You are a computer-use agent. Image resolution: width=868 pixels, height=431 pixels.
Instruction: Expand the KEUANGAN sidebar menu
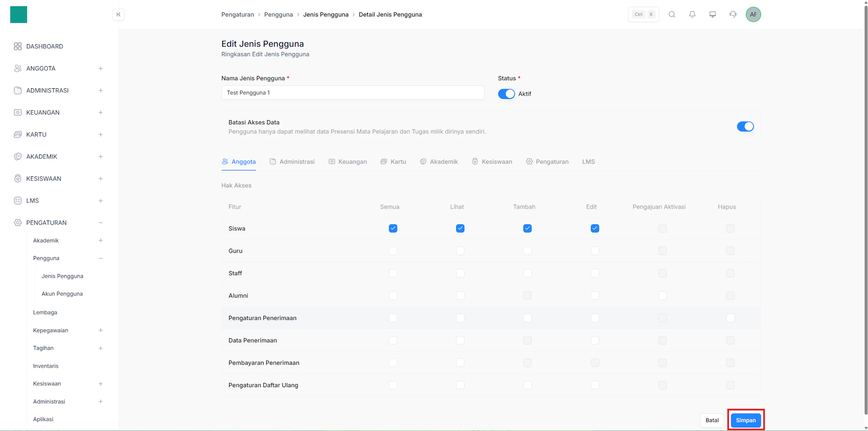pyautogui.click(x=100, y=112)
